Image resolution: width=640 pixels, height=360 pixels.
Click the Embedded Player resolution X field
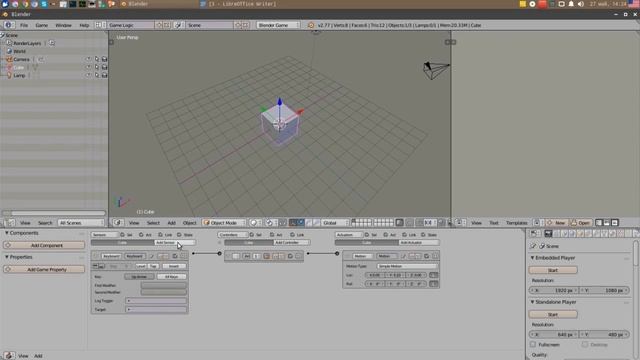[554, 290]
